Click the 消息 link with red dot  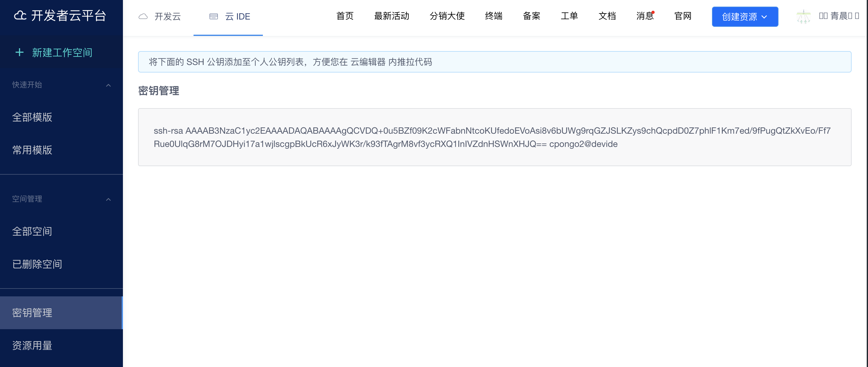point(645,16)
